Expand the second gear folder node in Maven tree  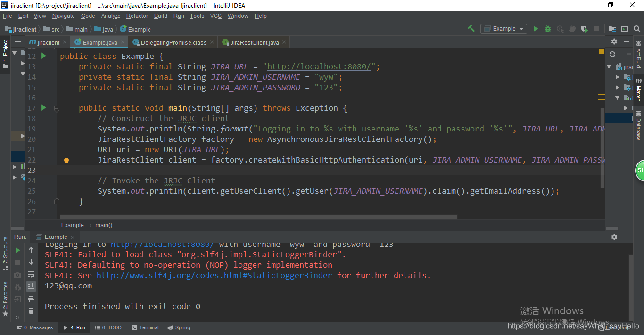618,87
